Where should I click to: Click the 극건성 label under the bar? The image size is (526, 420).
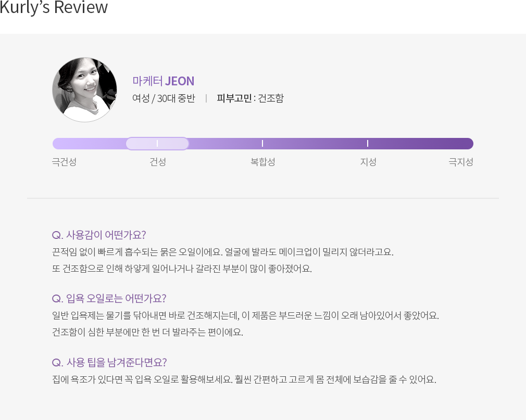pos(64,162)
